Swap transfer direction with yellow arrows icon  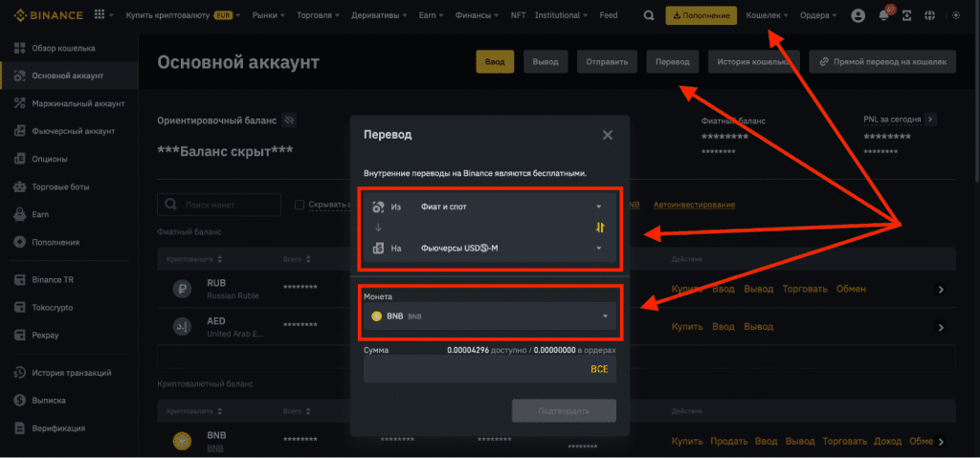[x=600, y=228]
